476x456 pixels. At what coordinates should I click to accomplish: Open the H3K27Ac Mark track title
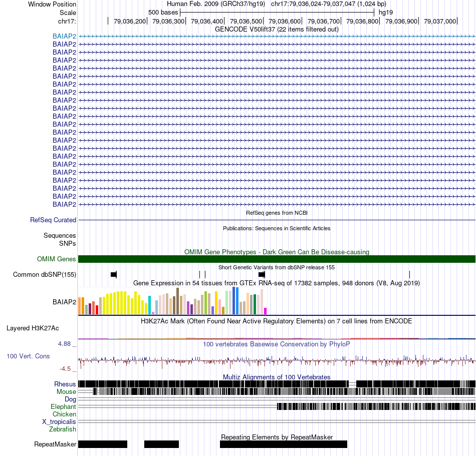tap(276, 321)
